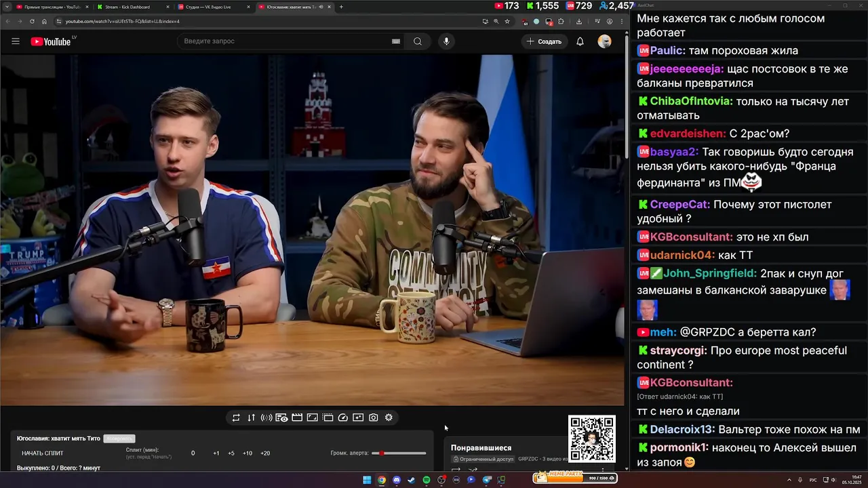
Task: Open the Понравившиеся playlist title
Action: pyautogui.click(x=481, y=448)
